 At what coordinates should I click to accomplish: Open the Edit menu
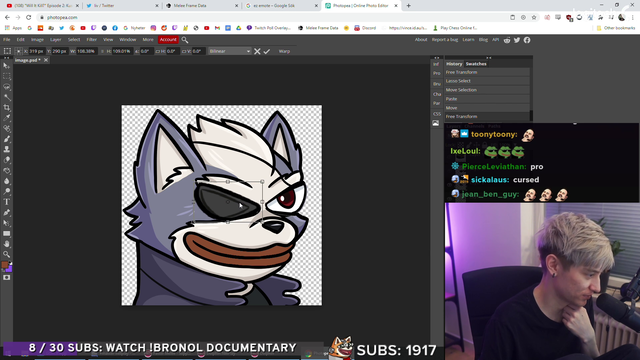click(x=20, y=40)
